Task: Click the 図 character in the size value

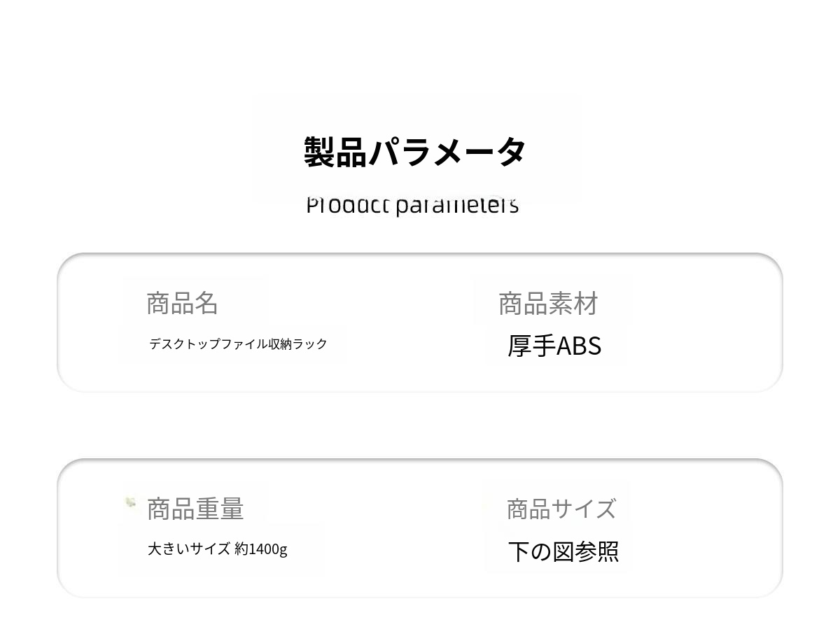Action: click(x=563, y=551)
